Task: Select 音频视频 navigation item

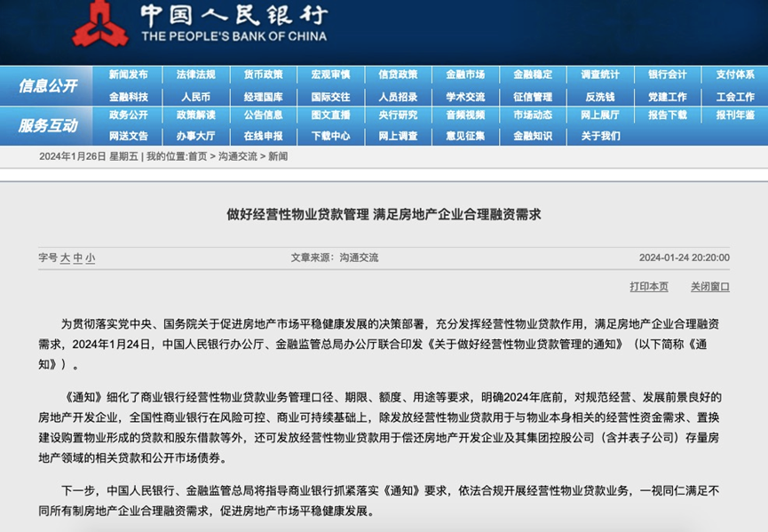Action: click(x=465, y=115)
